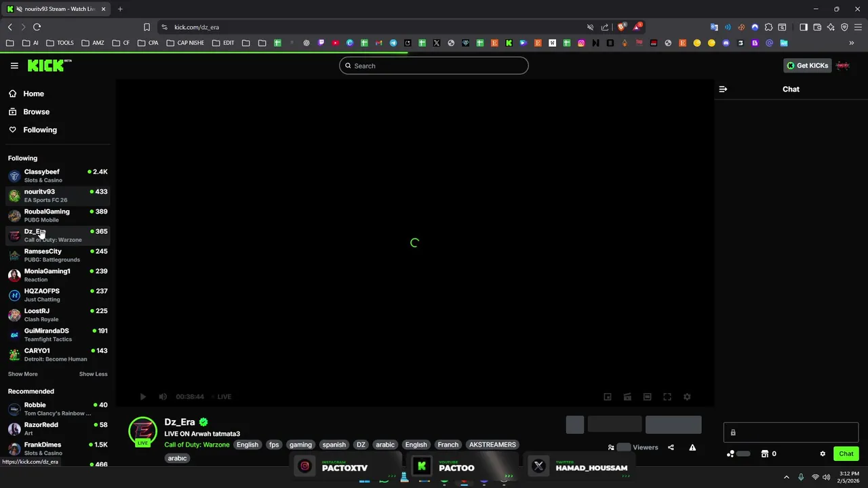The height and width of the screenshot is (488, 868).
Task: Click Get KICKs button
Action: click(807, 66)
